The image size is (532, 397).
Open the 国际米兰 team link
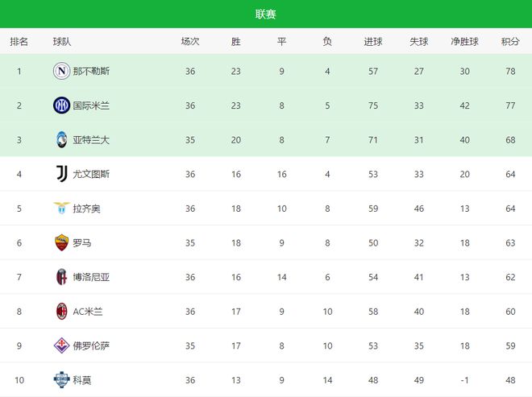91,105
